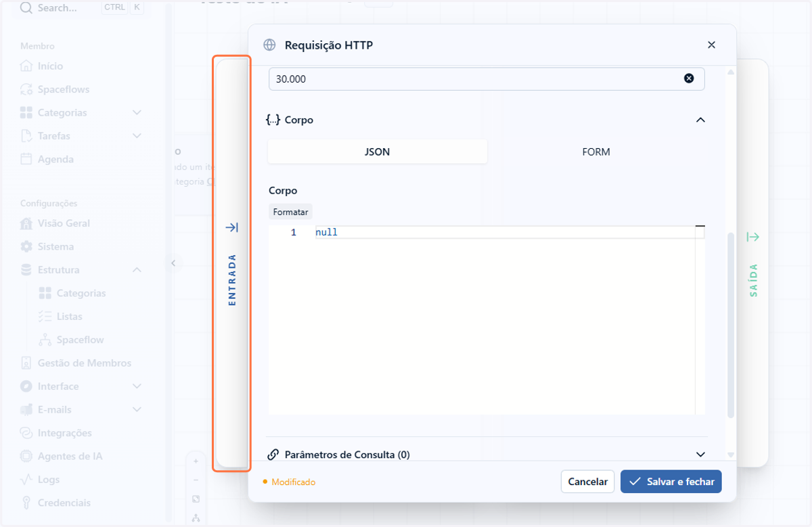Open the Logs menu item
This screenshot has height=527, width=812.
(49, 480)
